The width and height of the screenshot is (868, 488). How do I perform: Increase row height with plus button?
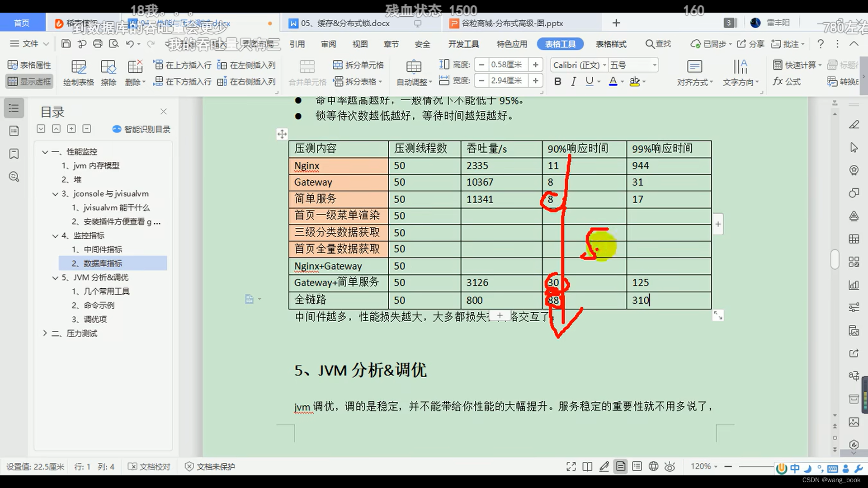536,65
